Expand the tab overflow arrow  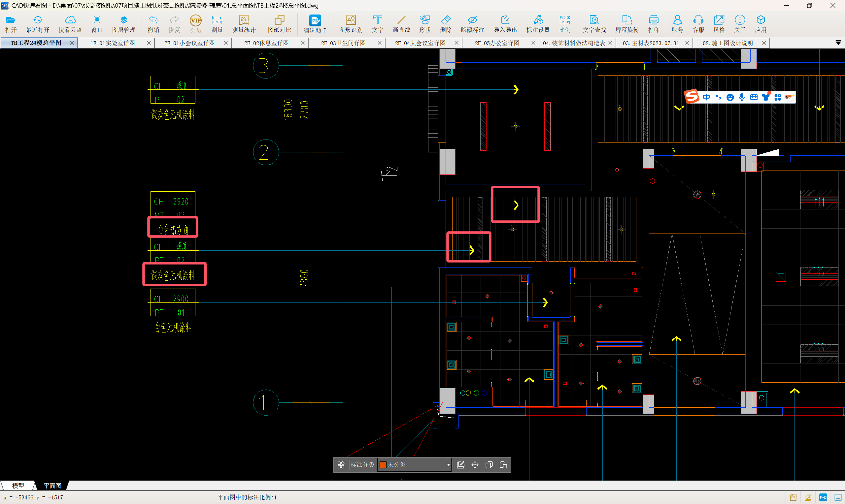click(838, 43)
